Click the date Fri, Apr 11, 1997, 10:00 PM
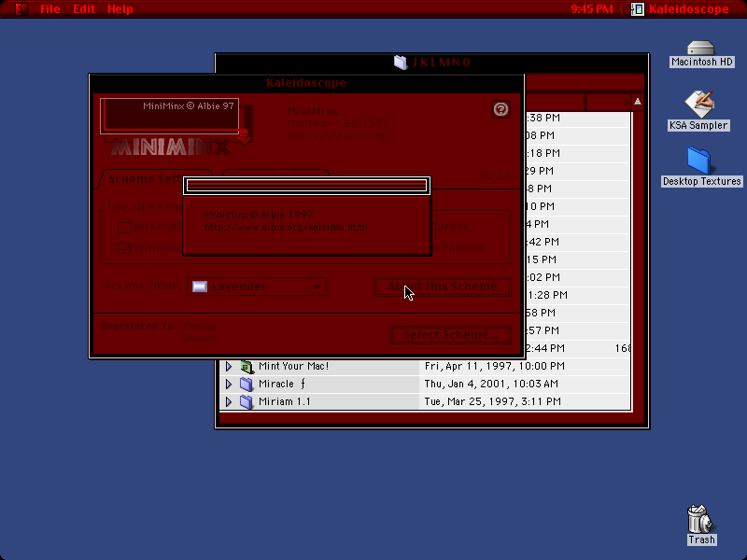This screenshot has width=747, height=560. (x=495, y=366)
